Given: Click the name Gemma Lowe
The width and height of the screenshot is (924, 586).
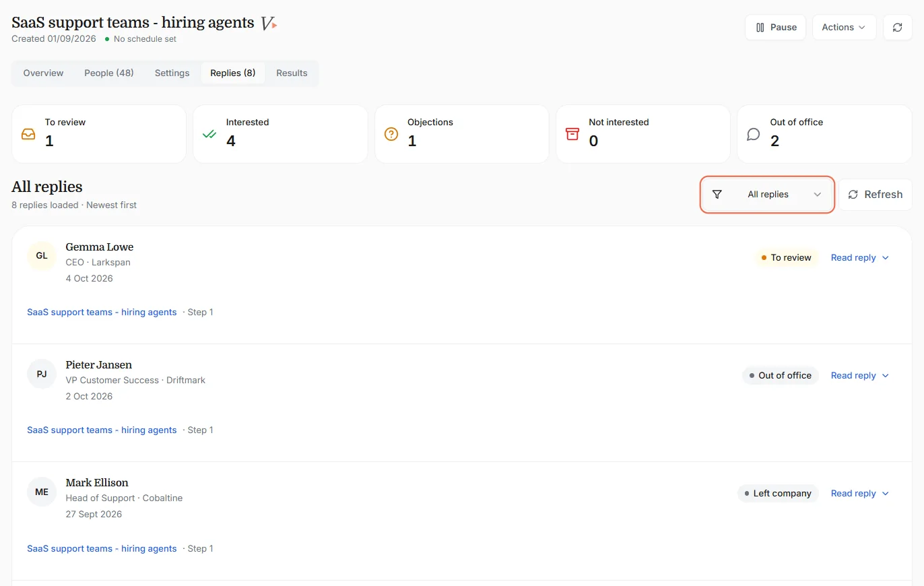Looking at the screenshot, I should click(x=100, y=247).
